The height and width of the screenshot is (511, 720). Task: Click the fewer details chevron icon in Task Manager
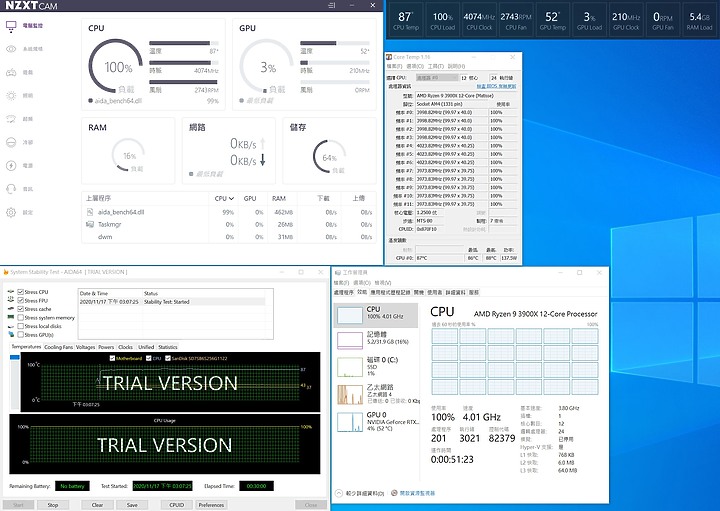click(339, 493)
